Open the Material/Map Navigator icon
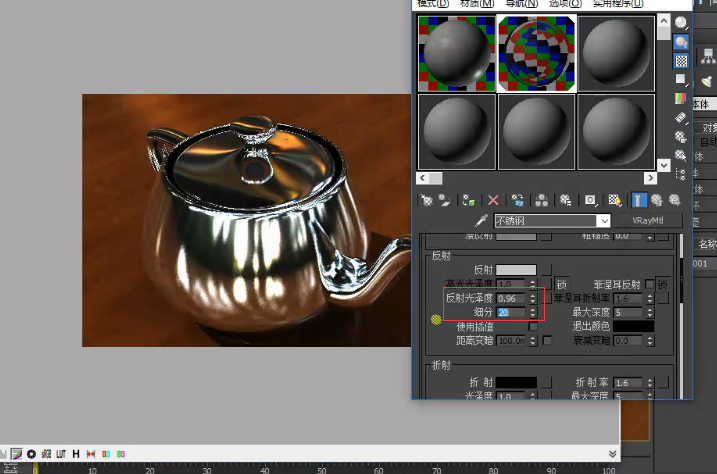Viewport: 717px width, 474px height. 680,174
